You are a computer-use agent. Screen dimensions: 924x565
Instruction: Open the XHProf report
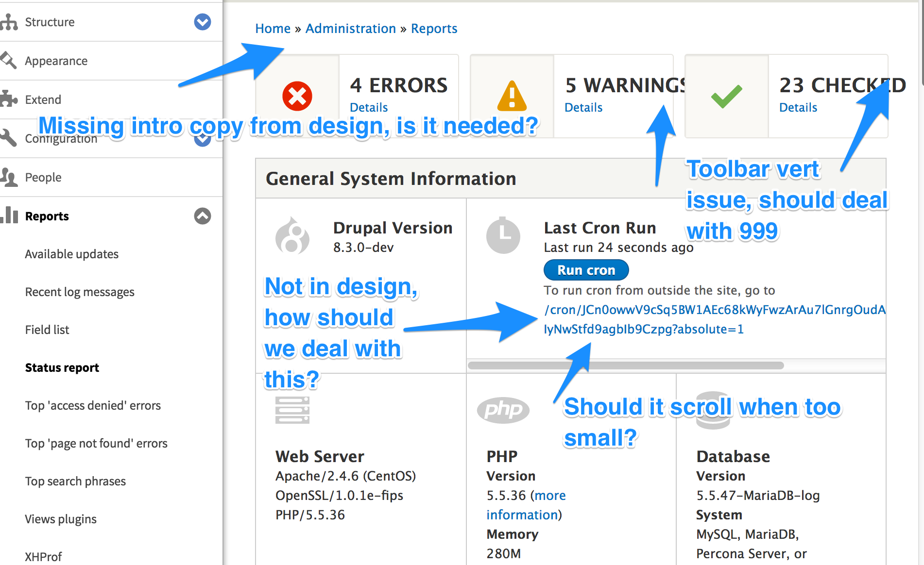43,557
